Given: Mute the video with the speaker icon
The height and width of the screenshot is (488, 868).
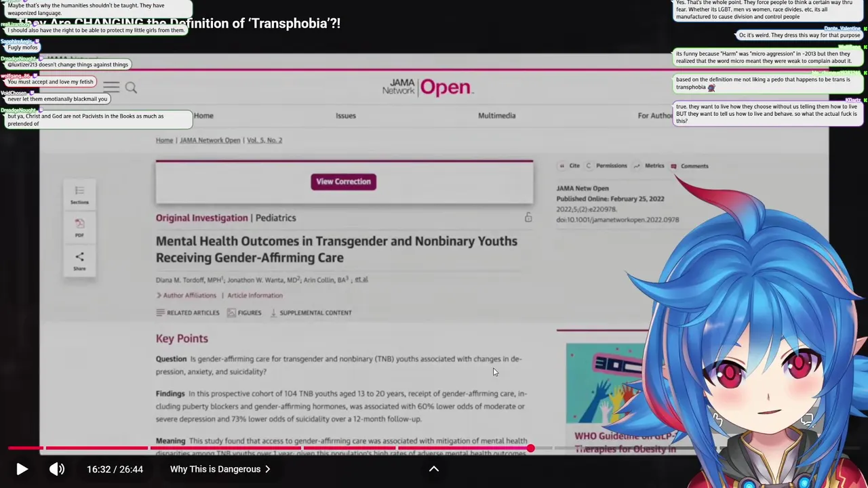Looking at the screenshot, I should click(57, 469).
